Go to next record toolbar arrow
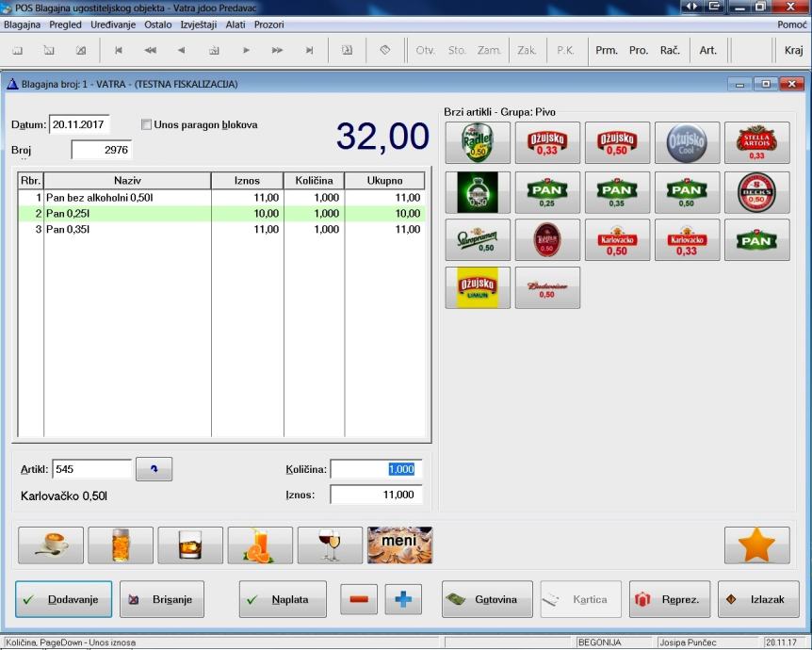812x650 pixels. tap(246, 50)
